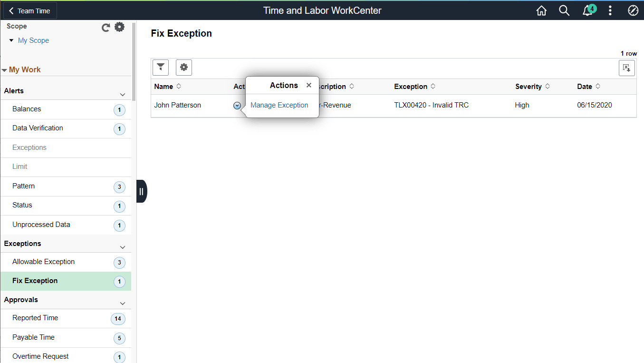
Task: Open the My Scope link
Action: [33, 40]
